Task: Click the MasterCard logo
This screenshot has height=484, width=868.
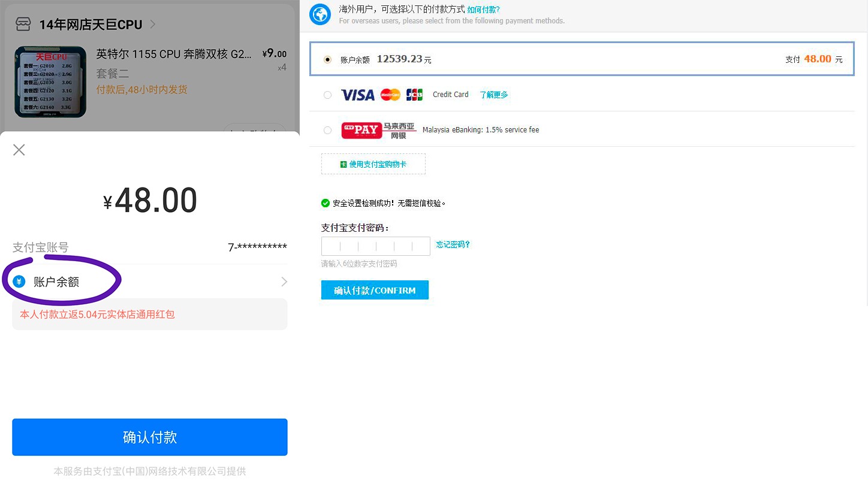Action: pyautogui.click(x=390, y=95)
